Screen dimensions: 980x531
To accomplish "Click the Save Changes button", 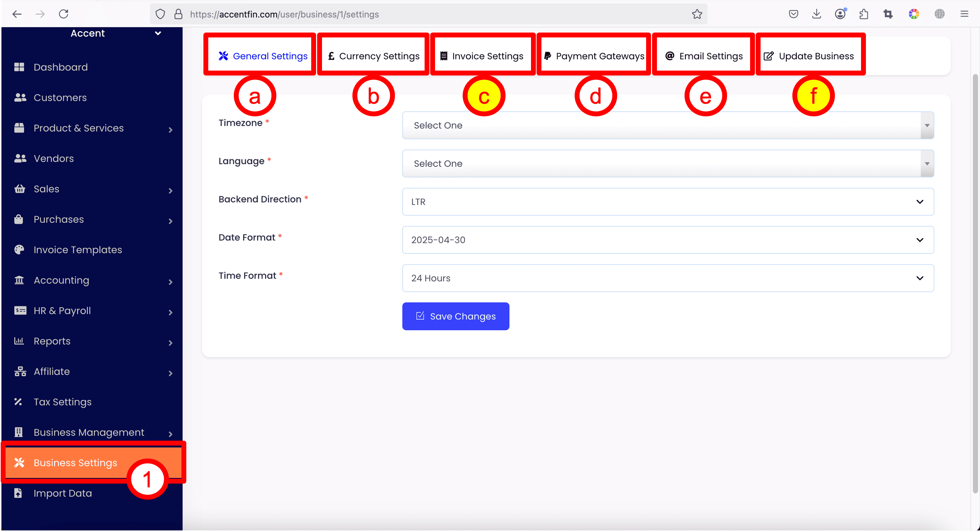I will point(455,316).
